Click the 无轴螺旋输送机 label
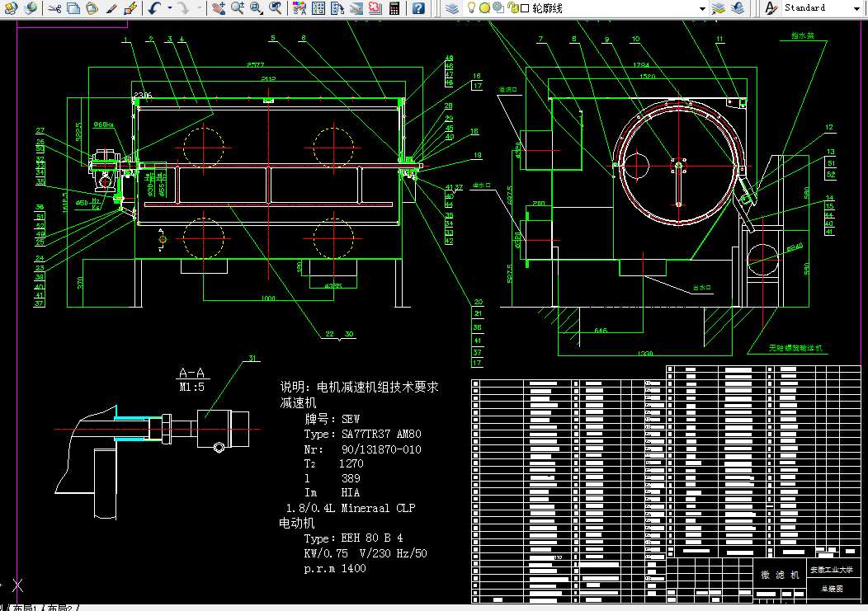The height and width of the screenshot is (611, 868). tap(795, 348)
